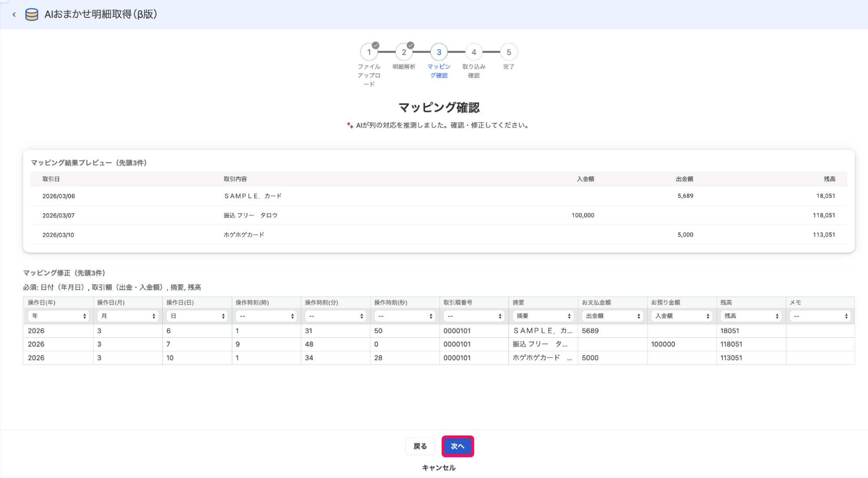Click the 入金額 preview column header
This screenshot has width=868, height=478.
(x=585, y=179)
